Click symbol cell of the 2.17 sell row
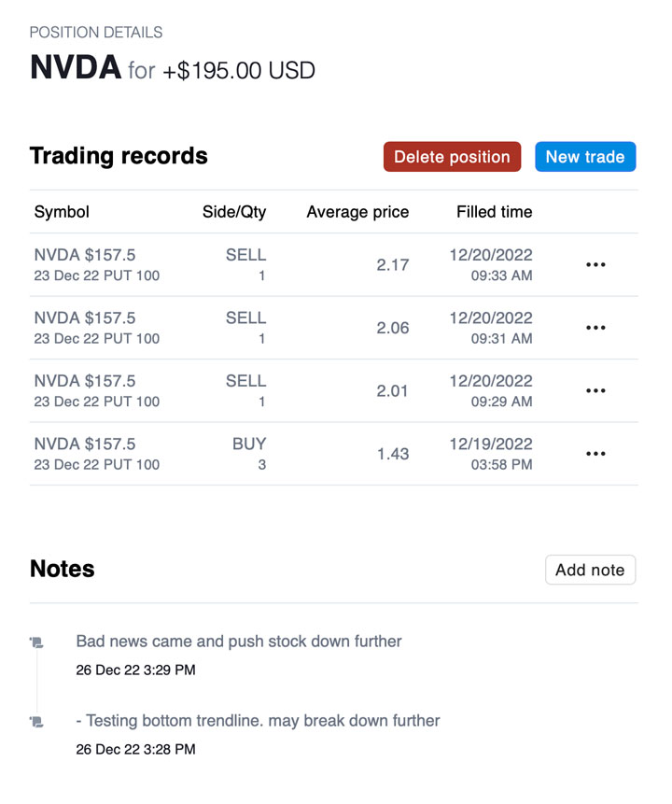672x804 pixels. (97, 264)
